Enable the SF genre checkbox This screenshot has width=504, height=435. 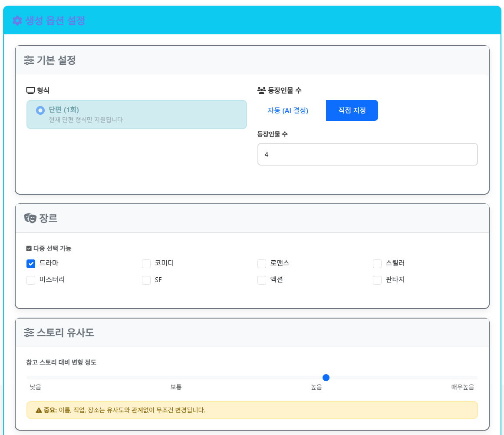[146, 280]
